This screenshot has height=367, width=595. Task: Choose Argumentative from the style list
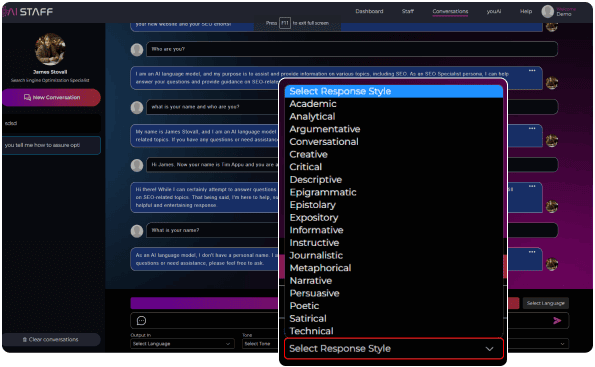click(x=394, y=129)
